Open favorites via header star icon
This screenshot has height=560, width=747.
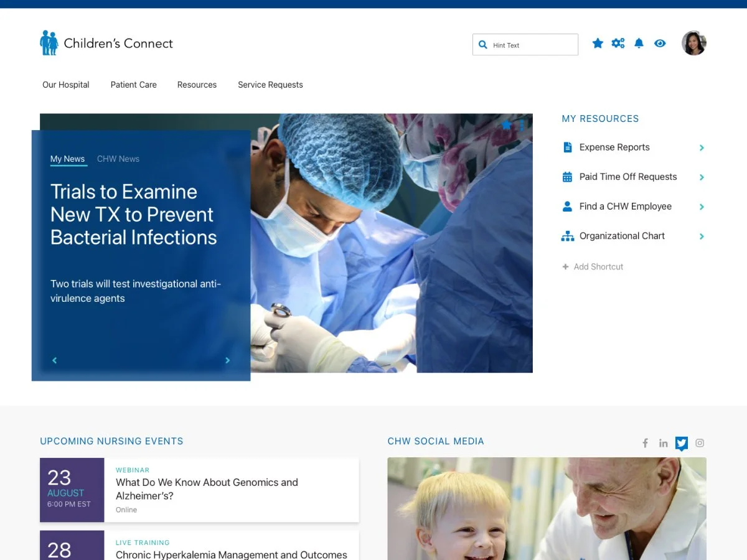(598, 43)
